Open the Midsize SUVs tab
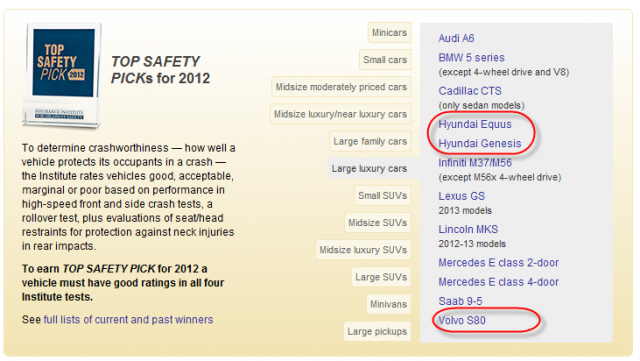The image size is (640, 361). (x=377, y=223)
